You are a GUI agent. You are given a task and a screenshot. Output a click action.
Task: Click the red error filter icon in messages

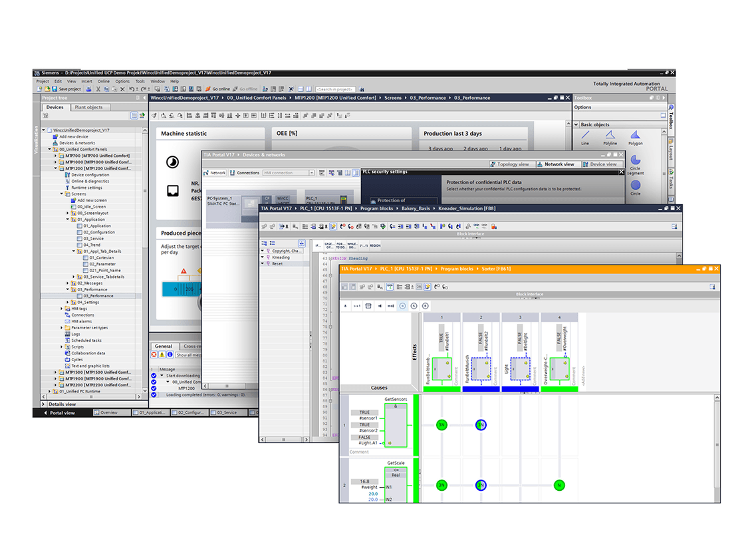(154, 355)
